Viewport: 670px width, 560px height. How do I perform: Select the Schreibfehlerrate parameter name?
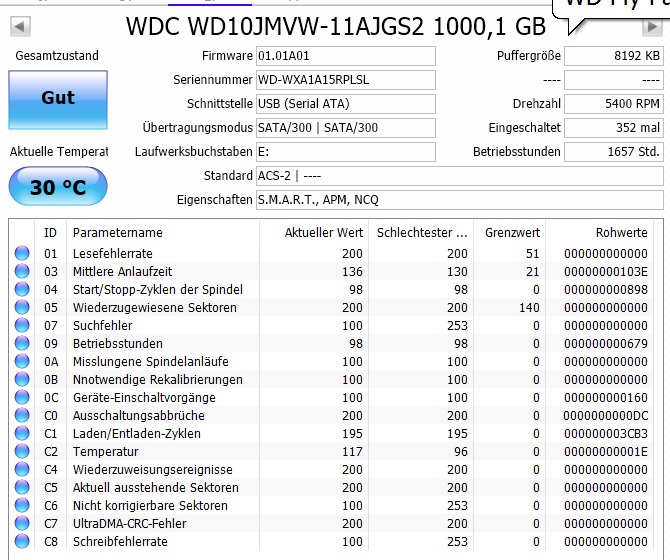[x=120, y=541]
